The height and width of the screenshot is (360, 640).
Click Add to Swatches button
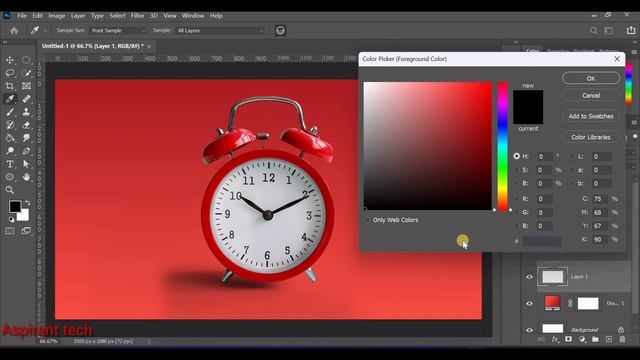click(x=591, y=116)
